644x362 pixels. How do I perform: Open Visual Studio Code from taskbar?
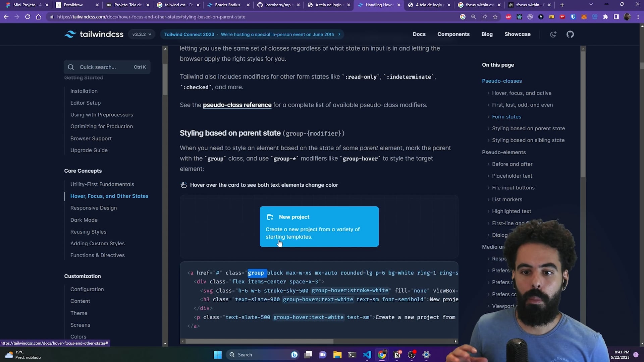click(367, 355)
